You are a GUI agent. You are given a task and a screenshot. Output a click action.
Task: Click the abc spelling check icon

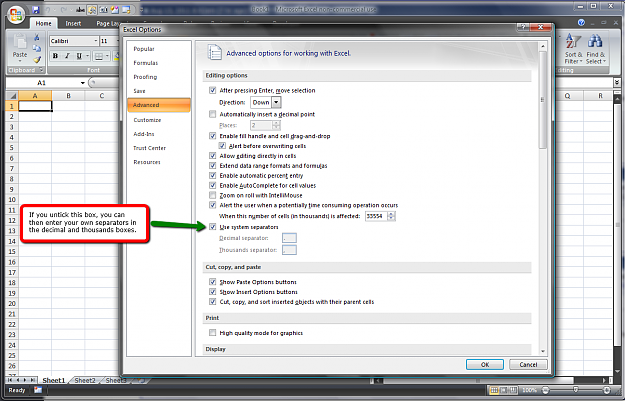tap(80, 10)
